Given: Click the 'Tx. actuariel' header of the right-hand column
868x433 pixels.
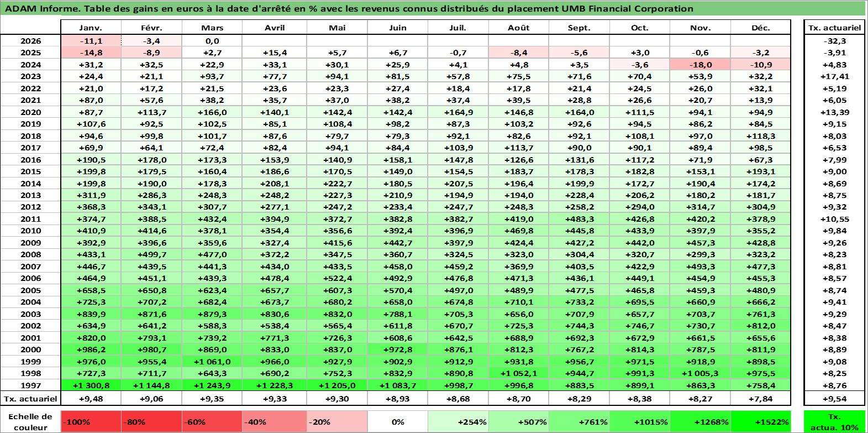Looking at the screenshot, I should [x=835, y=28].
